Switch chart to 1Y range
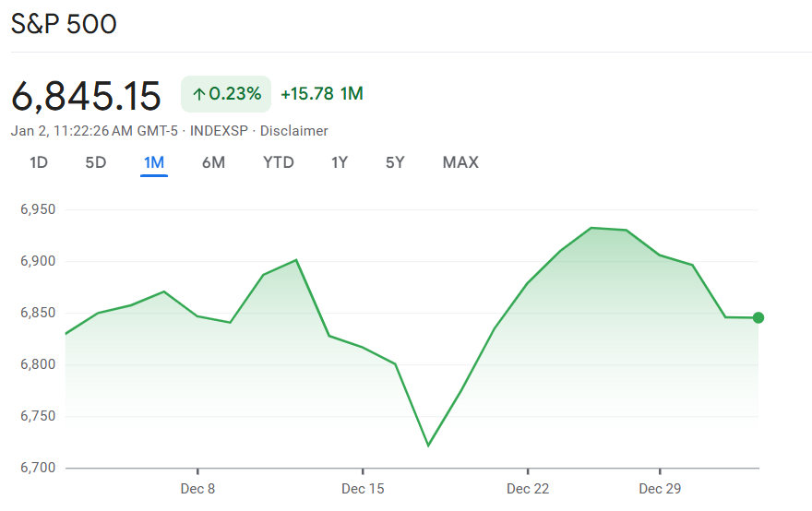This screenshot has height=511, width=812. [340, 163]
